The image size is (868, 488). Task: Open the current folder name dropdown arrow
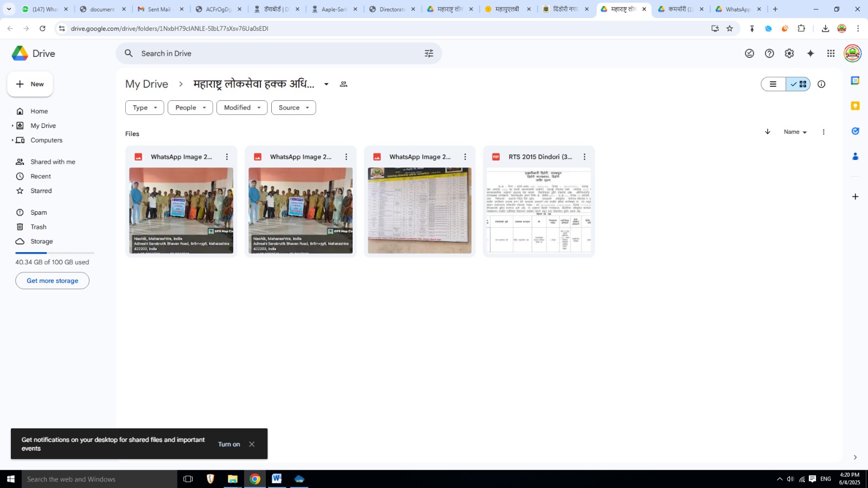326,84
